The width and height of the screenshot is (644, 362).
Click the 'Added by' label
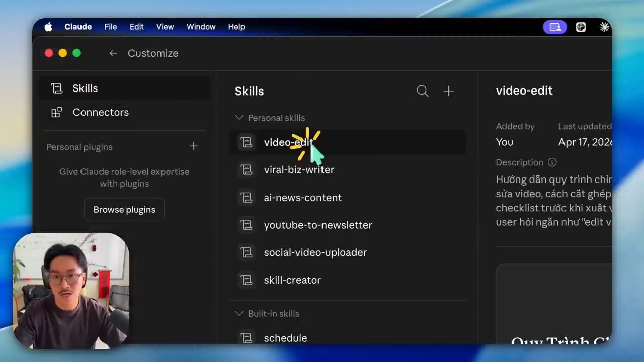pyautogui.click(x=515, y=126)
